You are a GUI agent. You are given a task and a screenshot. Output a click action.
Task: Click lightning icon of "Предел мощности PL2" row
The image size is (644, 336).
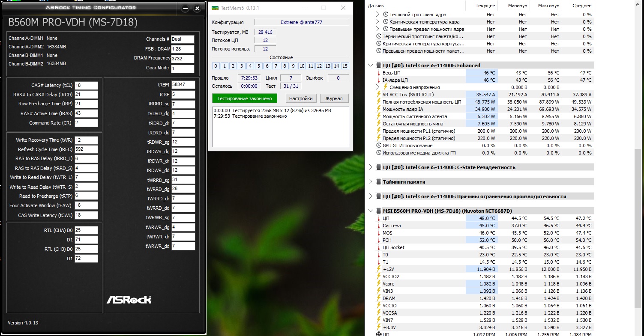point(378,138)
